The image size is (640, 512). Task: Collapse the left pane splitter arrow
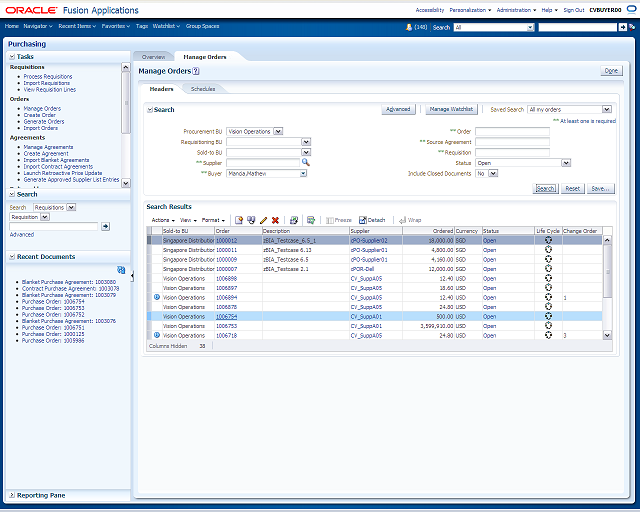pyautogui.click(x=132, y=276)
